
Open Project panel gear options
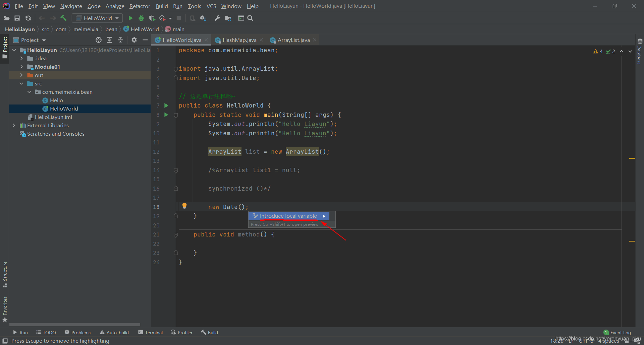[x=134, y=40]
